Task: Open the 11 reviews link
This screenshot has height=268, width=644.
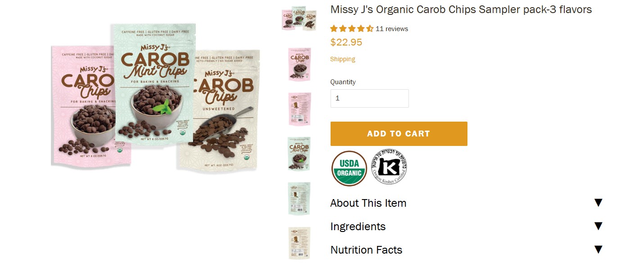Action: (x=392, y=29)
